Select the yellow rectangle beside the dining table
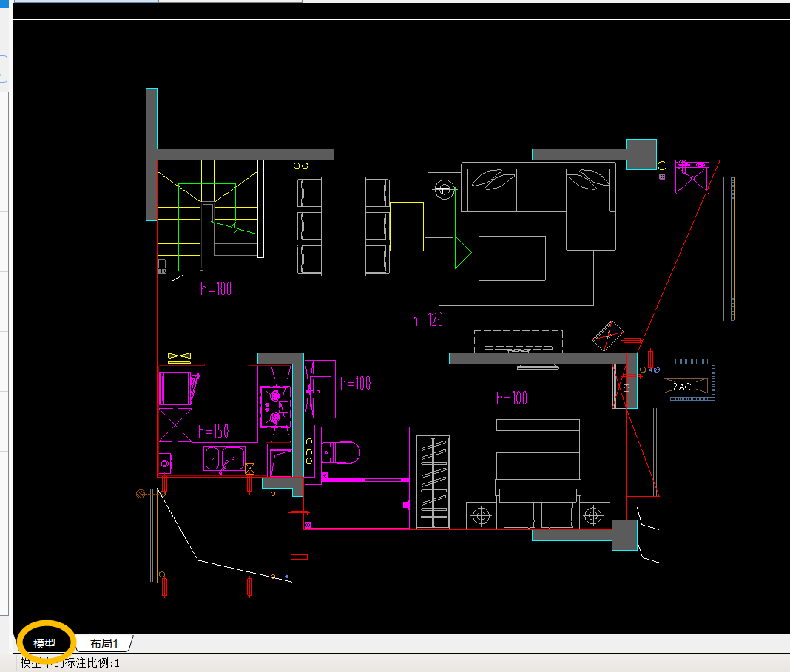Screen dimensions: 790x672 pyautogui.click(x=407, y=226)
